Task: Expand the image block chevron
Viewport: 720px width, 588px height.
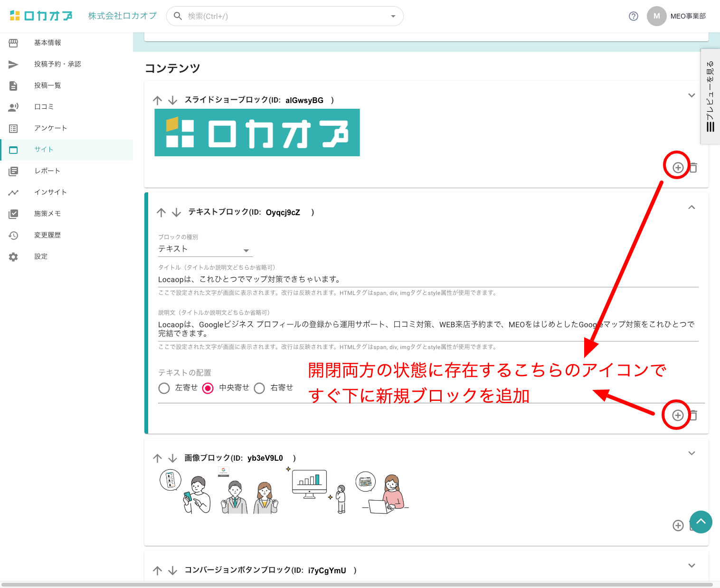Action: [x=692, y=453]
